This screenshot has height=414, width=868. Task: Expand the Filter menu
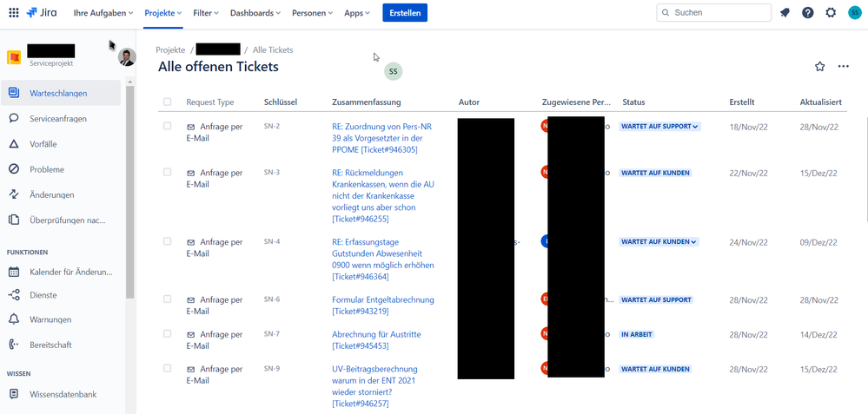(206, 13)
